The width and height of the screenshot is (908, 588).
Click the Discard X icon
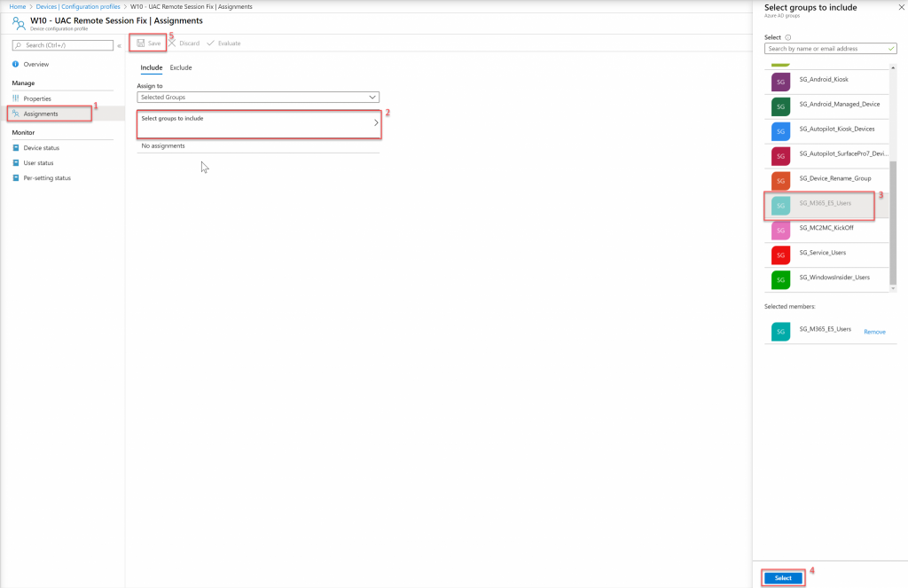pyautogui.click(x=172, y=43)
